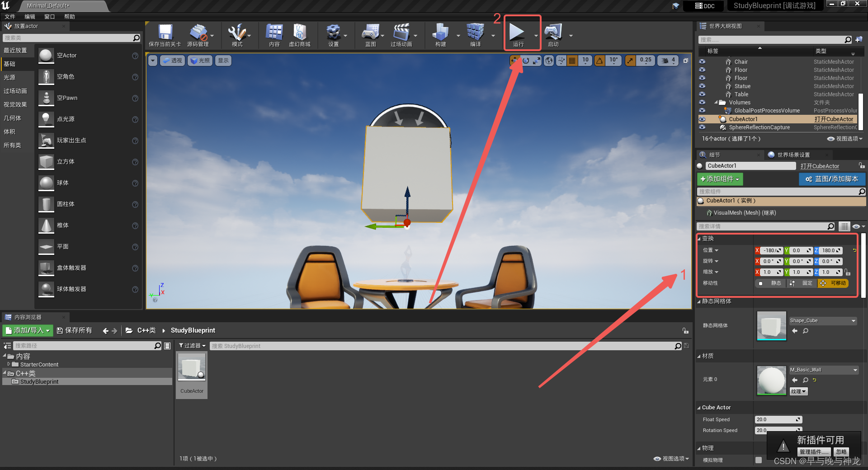Click Add/Import (添加/导入) button
868x470 pixels.
[x=28, y=331]
